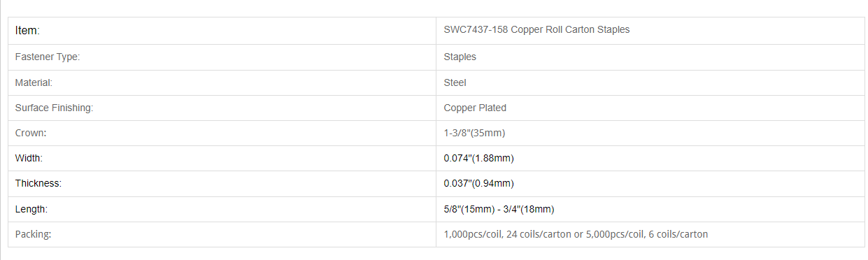Select the 0.037"(0.94mm) thickness value

[478, 184]
